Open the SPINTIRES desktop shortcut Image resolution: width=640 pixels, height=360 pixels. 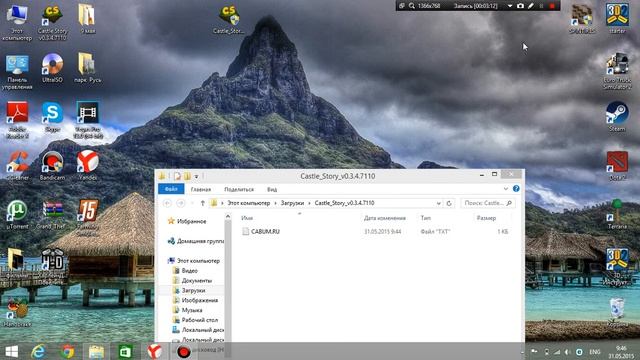582,19
